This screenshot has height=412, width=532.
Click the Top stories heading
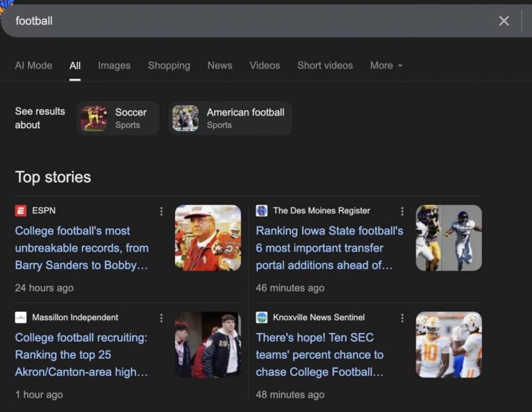coord(53,177)
